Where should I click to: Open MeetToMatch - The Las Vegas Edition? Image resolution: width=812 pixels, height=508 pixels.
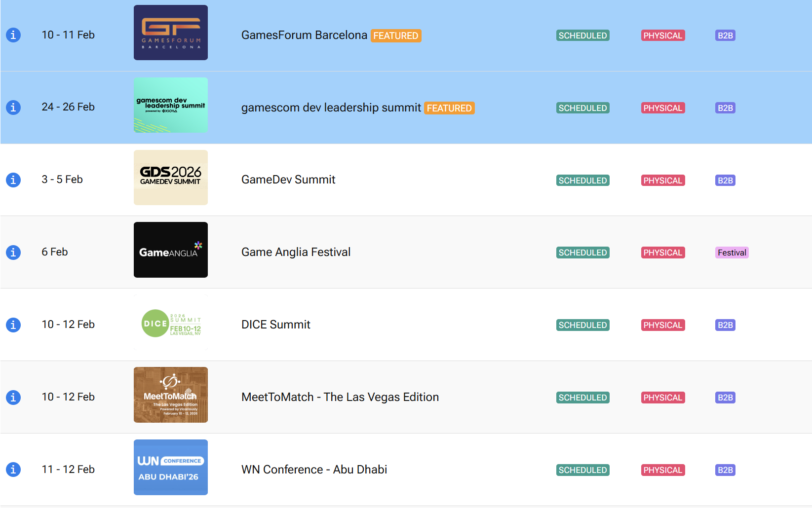(x=340, y=397)
